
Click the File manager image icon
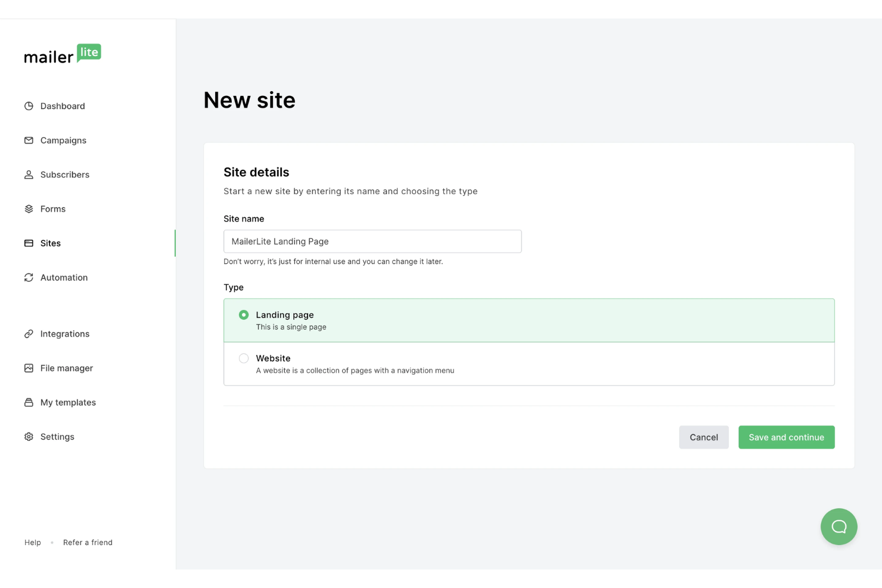[x=29, y=368]
